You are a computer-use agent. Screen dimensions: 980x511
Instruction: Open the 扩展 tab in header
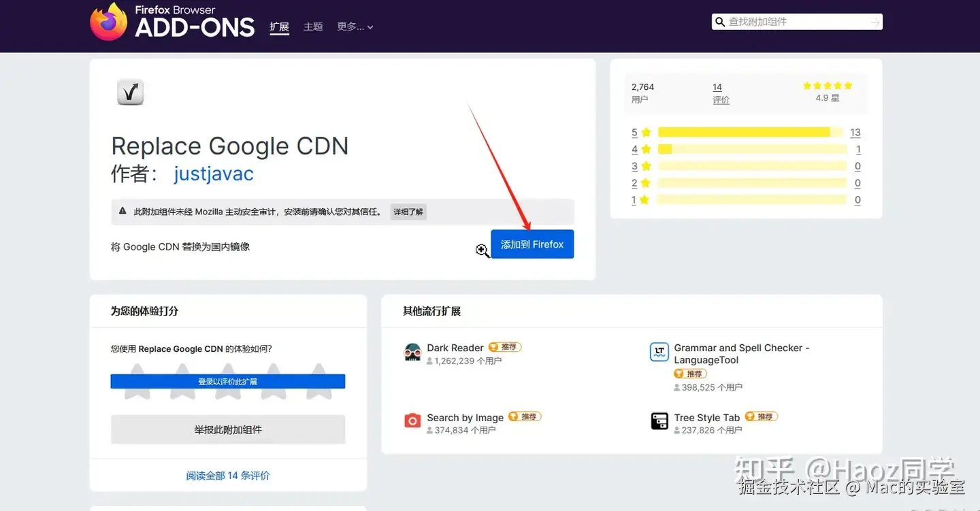[279, 27]
